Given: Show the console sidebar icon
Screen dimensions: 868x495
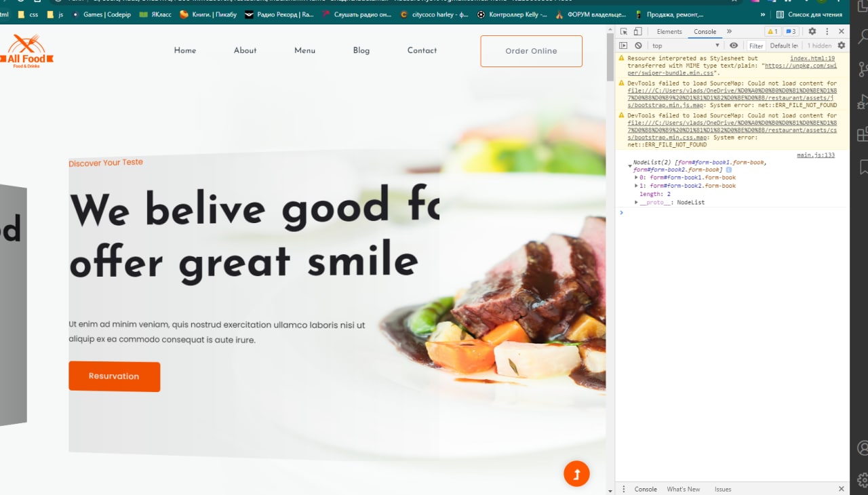Looking at the screenshot, I should tap(624, 45).
